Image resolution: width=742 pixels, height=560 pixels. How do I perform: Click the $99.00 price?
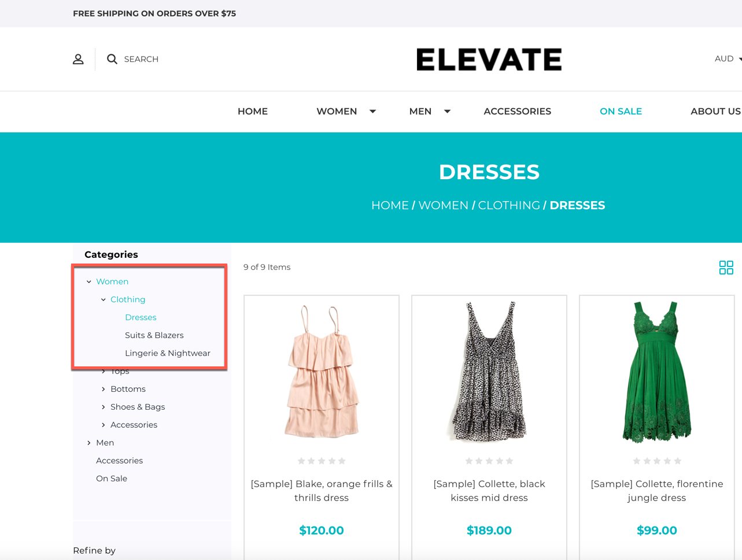pyautogui.click(x=656, y=531)
